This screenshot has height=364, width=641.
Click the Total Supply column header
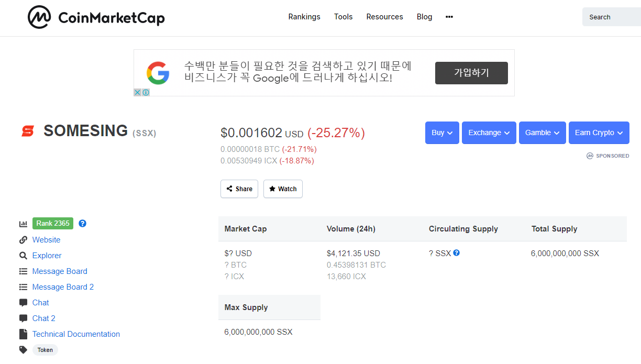coord(554,229)
